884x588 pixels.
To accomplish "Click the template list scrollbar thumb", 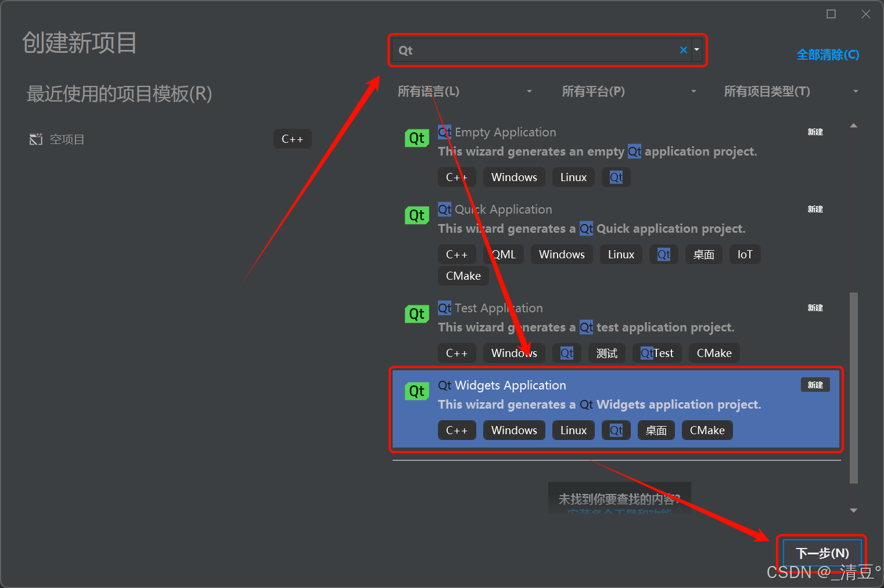I will click(x=853, y=388).
